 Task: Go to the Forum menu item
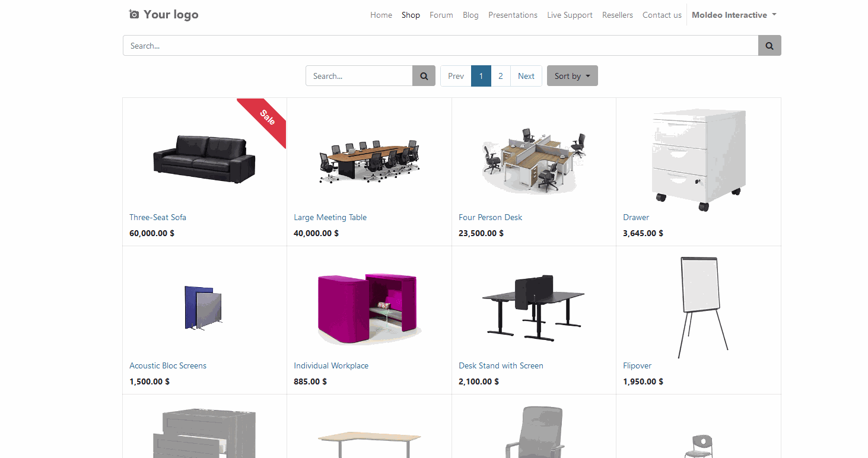coord(441,15)
